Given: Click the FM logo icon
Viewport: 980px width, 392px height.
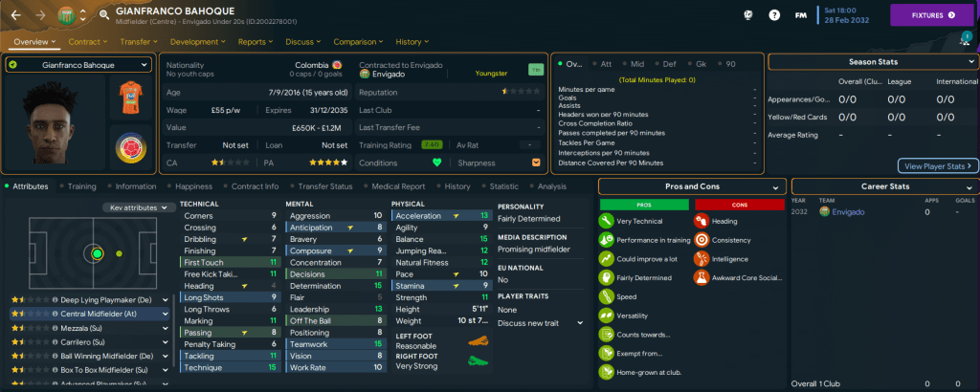Looking at the screenshot, I should pos(801,16).
